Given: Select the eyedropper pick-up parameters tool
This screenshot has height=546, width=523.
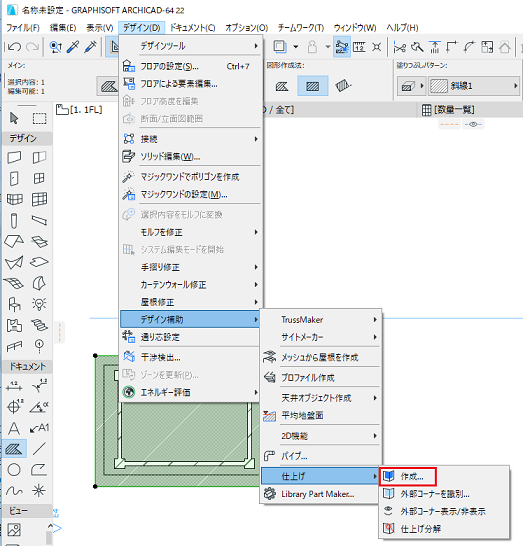Looking at the screenshot, I should (x=73, y=47).
